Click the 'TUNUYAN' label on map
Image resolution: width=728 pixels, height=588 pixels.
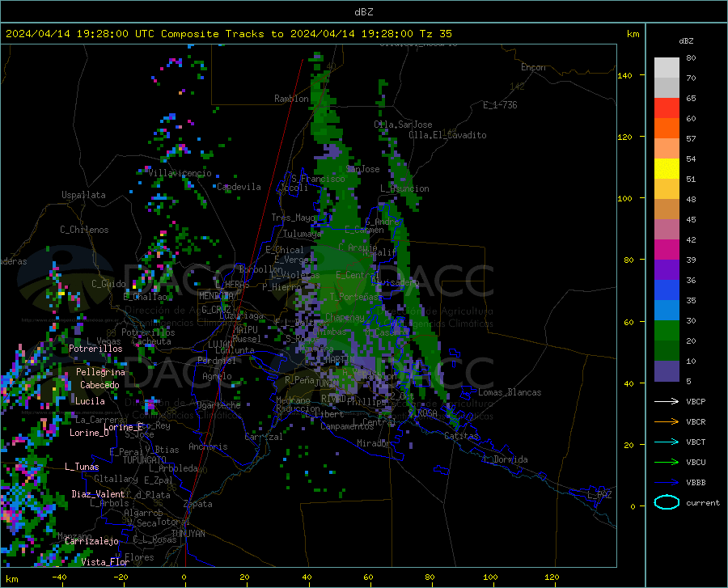pos(188,534)
